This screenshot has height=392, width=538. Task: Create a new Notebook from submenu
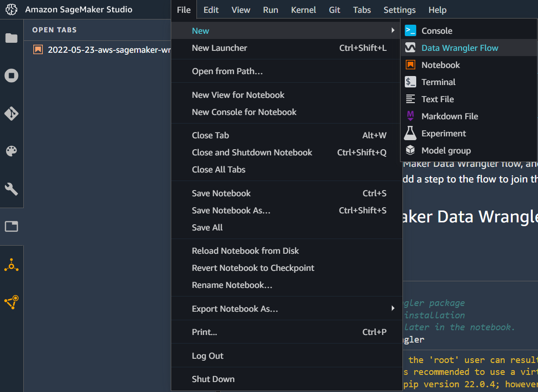[x=469, y=65]
